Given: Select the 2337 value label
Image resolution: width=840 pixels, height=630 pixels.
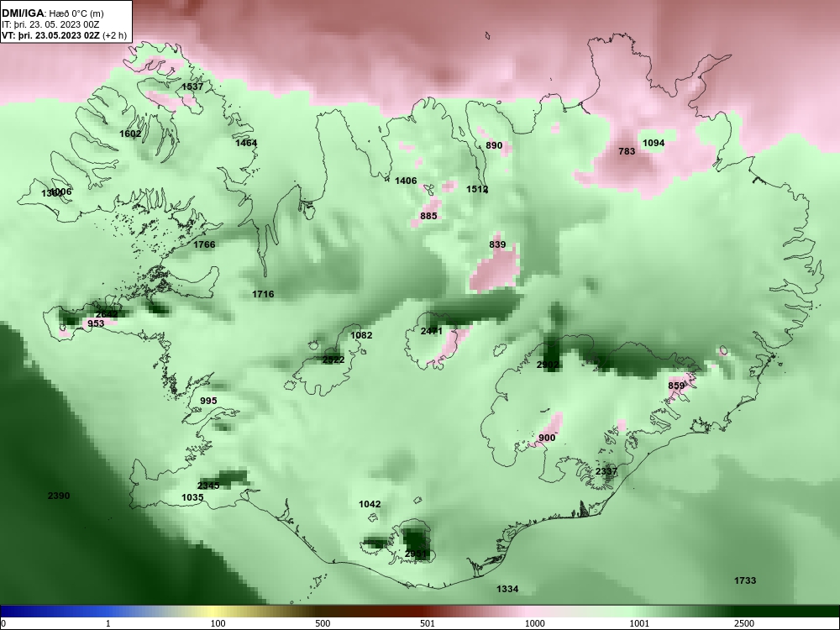Looking at the screenshot, I should 606,471.
